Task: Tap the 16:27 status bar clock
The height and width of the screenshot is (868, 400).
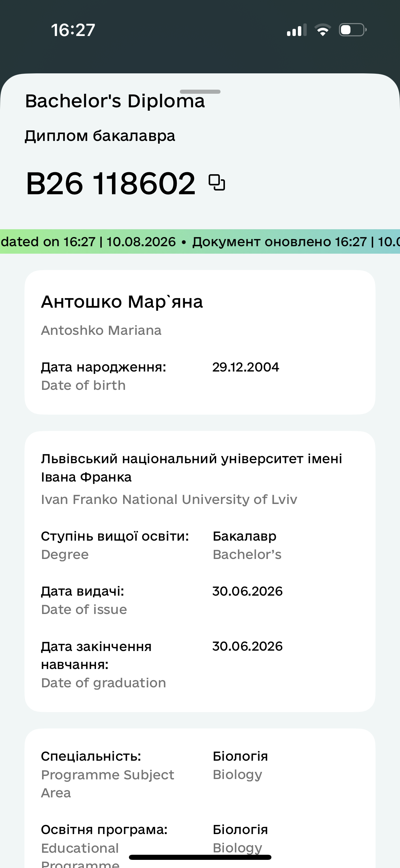Action: [73, 30]
